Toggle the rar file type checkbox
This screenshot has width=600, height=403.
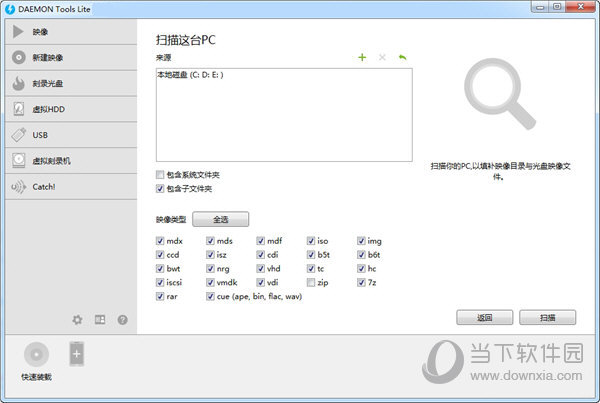tap(160, 296)
